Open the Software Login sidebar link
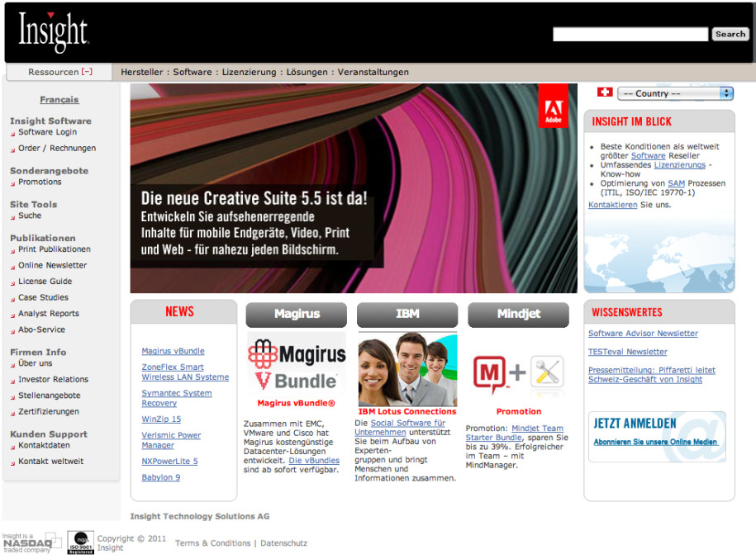Image resolution: width=756 pixels, height=559 pixels. pos(47,132)
